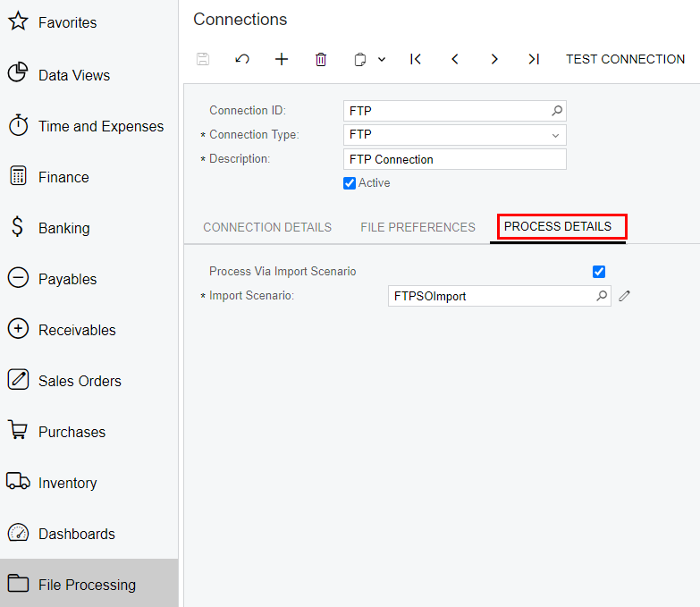
Task: Click the Undo icon in toolbar
Action: [x=242, y=59]
